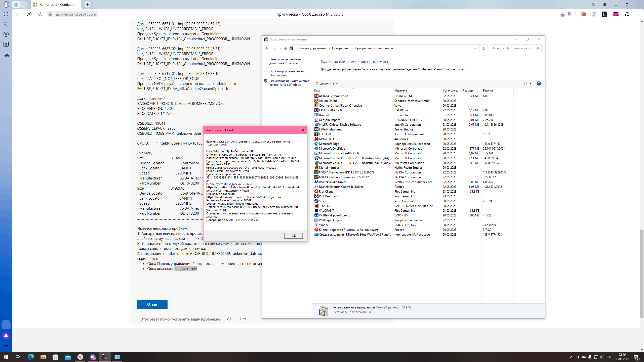Sort programs by Размер column
The height and width of the screenshot is (362, 644).
471,90
